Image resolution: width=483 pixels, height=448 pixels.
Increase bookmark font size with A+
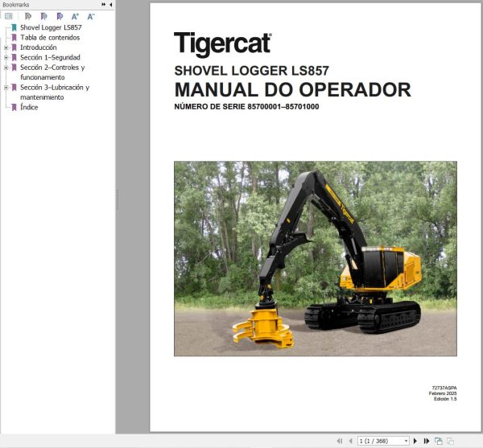[x=75, y=16]
